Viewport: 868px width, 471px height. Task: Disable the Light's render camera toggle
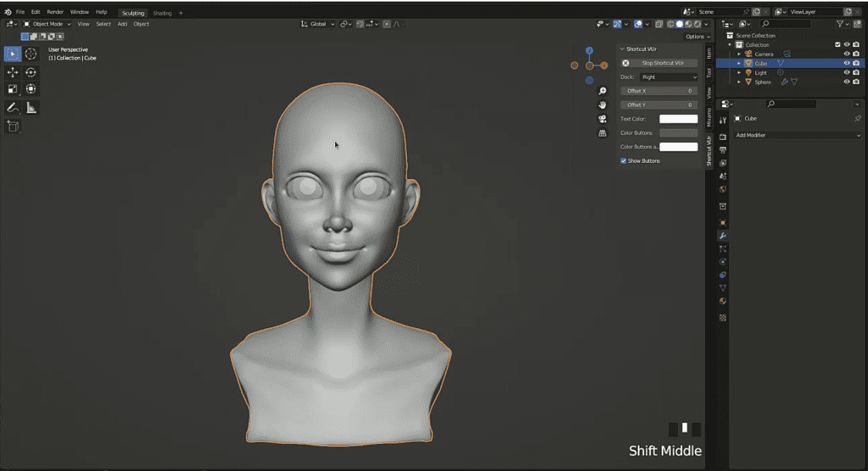tap(856, 73)
